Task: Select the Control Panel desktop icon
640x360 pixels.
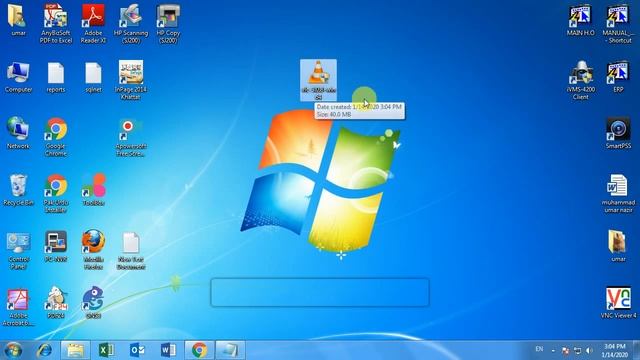Action: point(18,250)
